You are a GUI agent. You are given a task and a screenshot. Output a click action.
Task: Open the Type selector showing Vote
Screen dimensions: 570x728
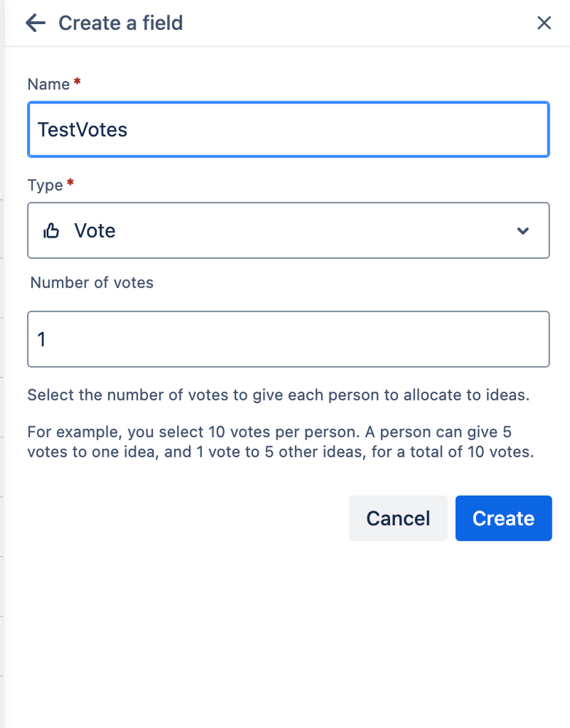pos(288,231)
